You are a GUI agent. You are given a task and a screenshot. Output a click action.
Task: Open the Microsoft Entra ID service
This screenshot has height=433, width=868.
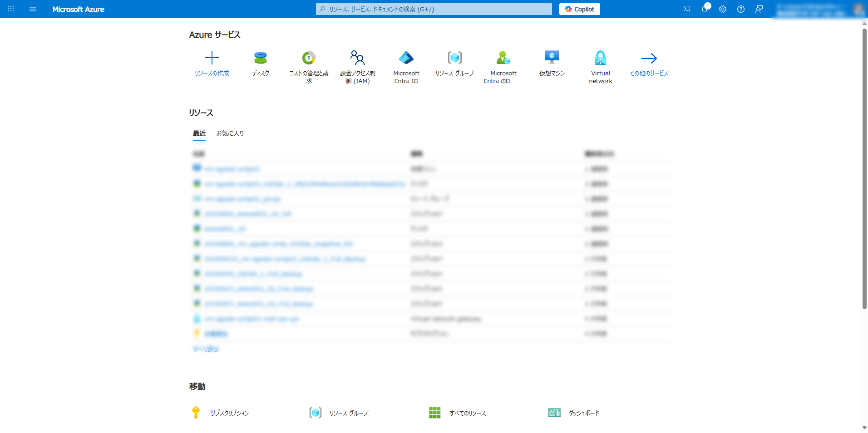(406, 58)
